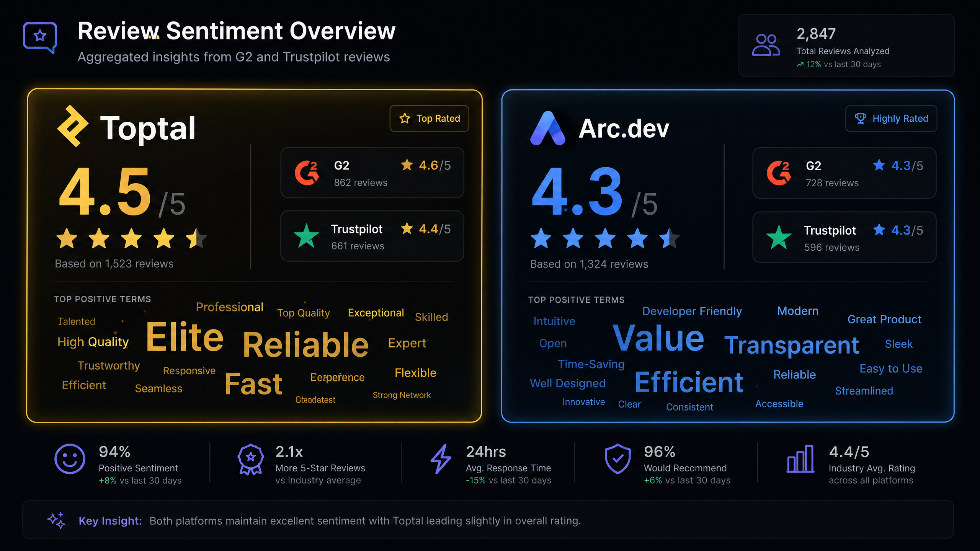Click "Based on 1,523 reviews" text
980x551 pixels.
pyautogui.click(x=114, y=264)
